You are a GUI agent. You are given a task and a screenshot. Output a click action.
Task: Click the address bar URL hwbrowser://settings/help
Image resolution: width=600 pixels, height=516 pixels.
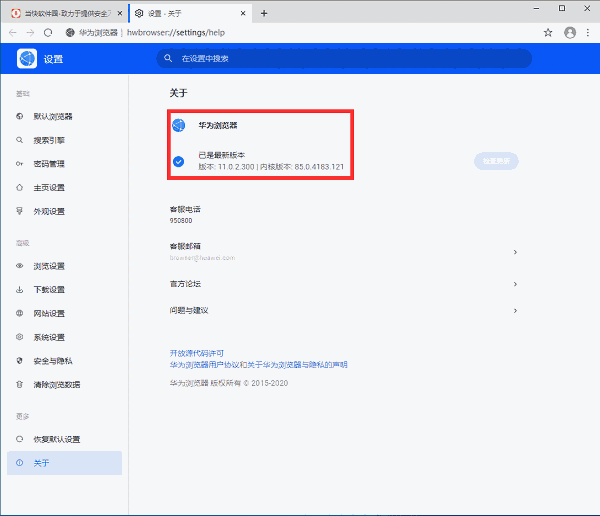(x=176, y=33)
